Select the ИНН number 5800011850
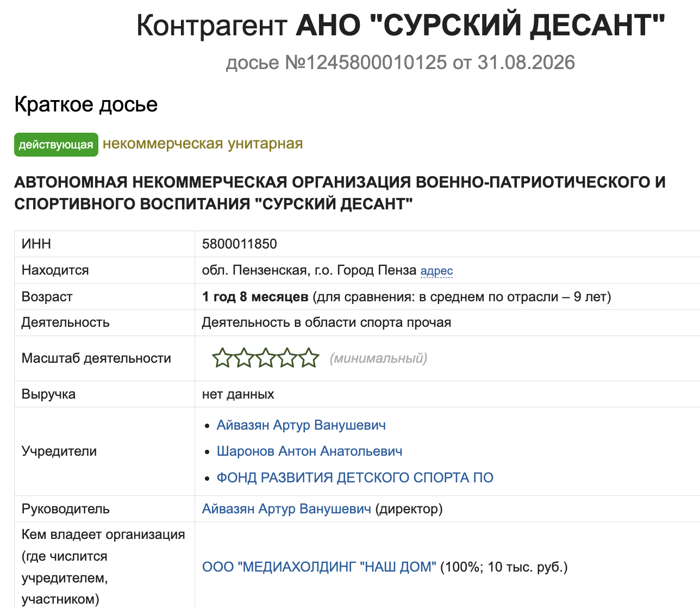 240,244
